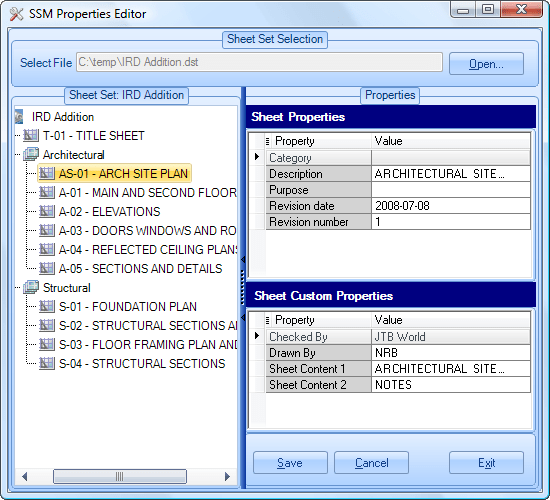
Task: Click the SSM Properties Editor title bar tool icon
Action: 16,14
